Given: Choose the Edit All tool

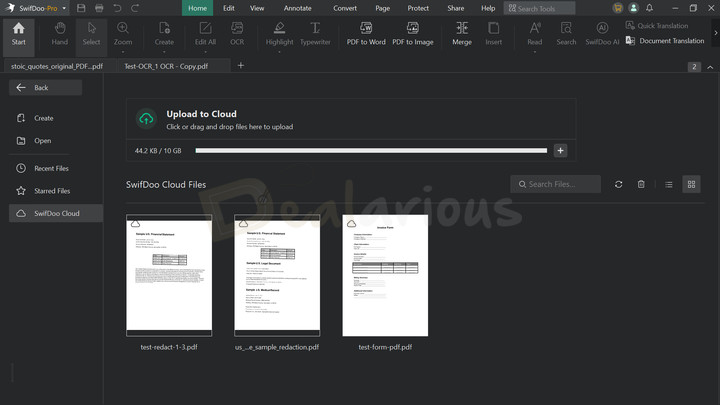Looking at the screenshot, I should [x=205, y=34].
